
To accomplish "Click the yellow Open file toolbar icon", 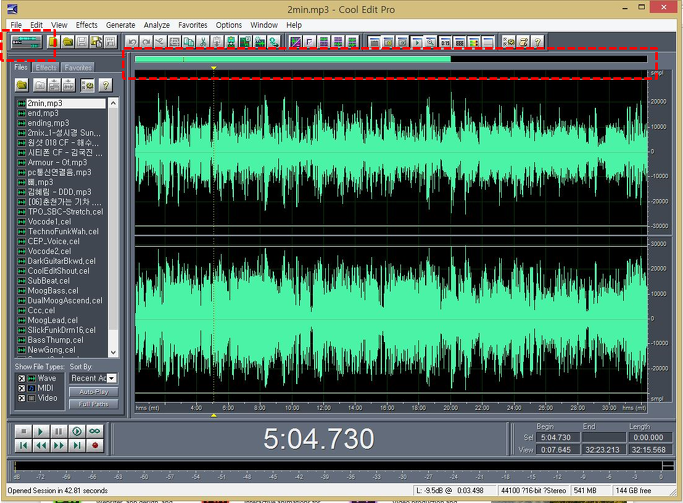I will (x=68, y=42).
